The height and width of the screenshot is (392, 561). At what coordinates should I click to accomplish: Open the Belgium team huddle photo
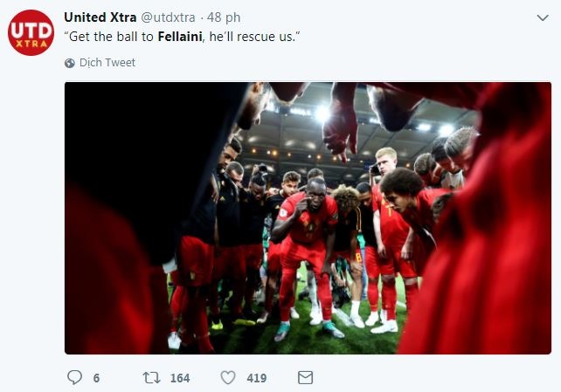pos(308,218)
